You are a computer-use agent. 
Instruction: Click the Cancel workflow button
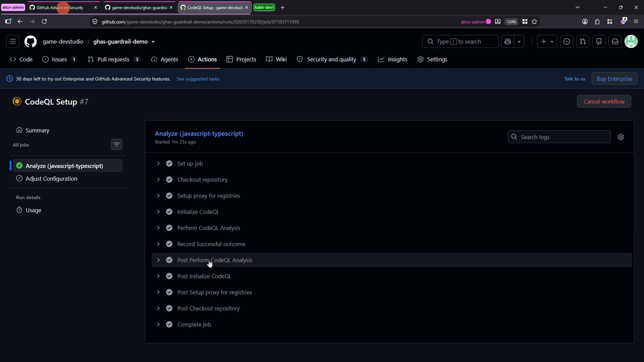pyautogui.click(x=604, y=102)
